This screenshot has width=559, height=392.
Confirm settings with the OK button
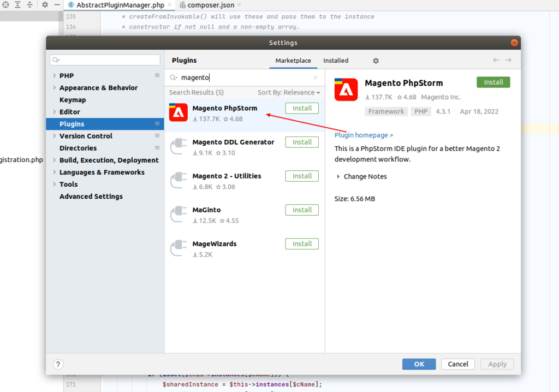419,364
